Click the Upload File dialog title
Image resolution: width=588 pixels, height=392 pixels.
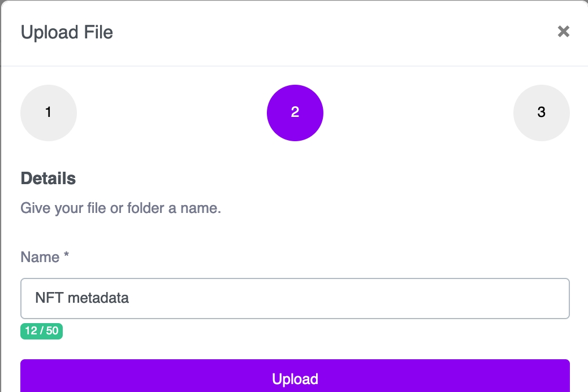pos(67,32)
